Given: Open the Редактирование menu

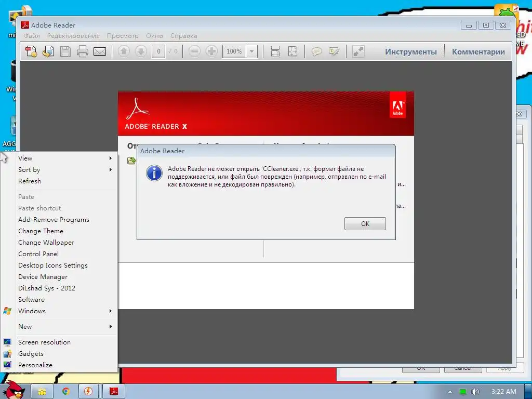Looking at the screenshot, I should (x=73, y=36).
